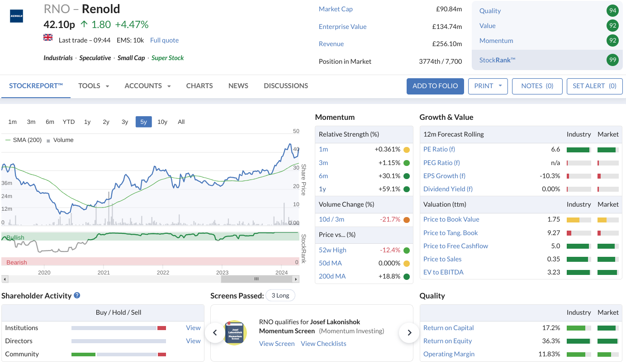Open the Discussions tab
The width and height of the screenshot is (626, 364).
pos(286,86)
